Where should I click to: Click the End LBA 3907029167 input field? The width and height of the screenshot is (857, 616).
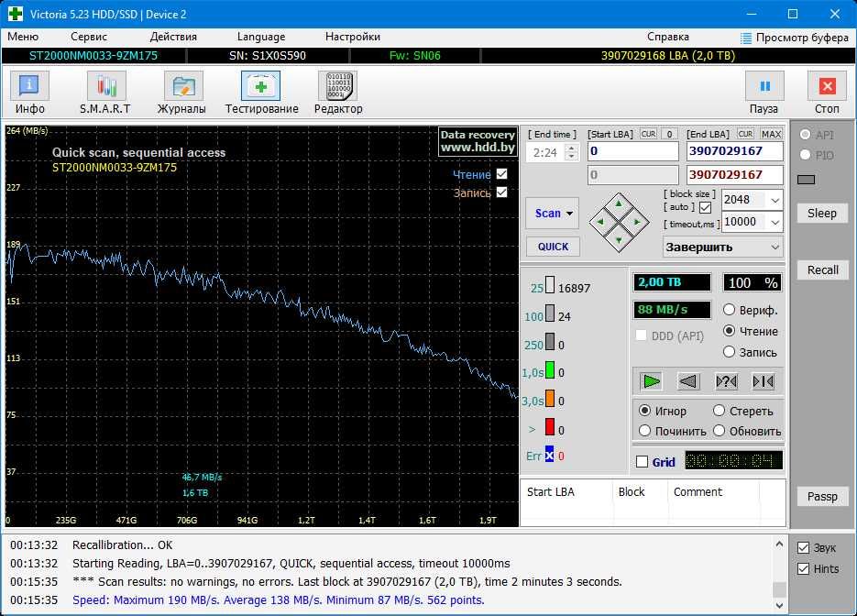click(x=734, y=151)
